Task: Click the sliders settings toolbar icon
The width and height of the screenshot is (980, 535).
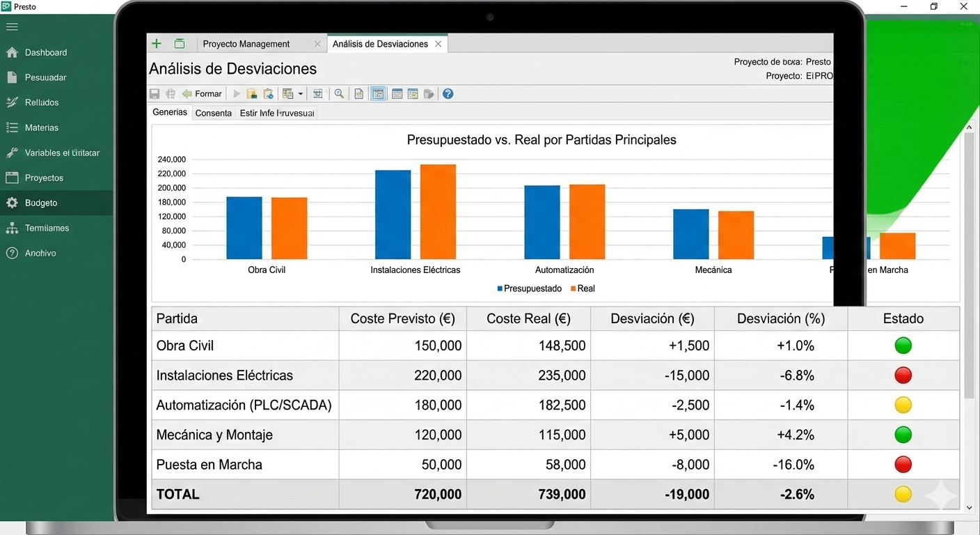Action: pos(318,93)
